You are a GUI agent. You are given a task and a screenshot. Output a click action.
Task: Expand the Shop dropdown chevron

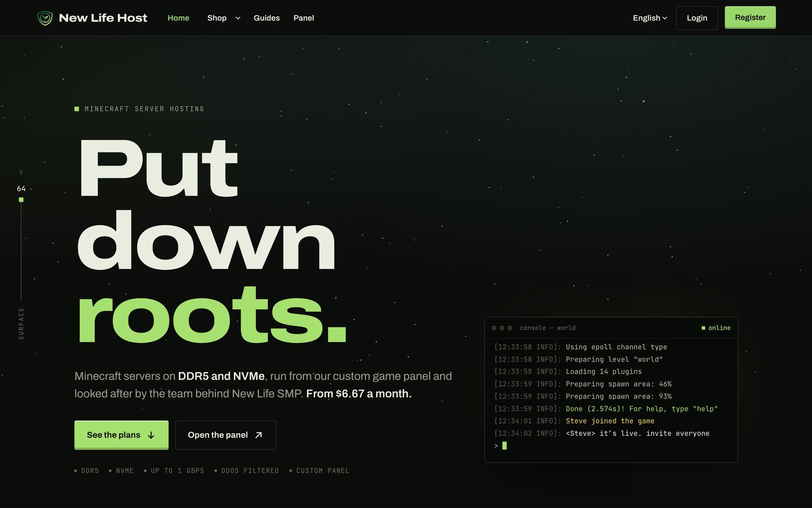[238, 18]
